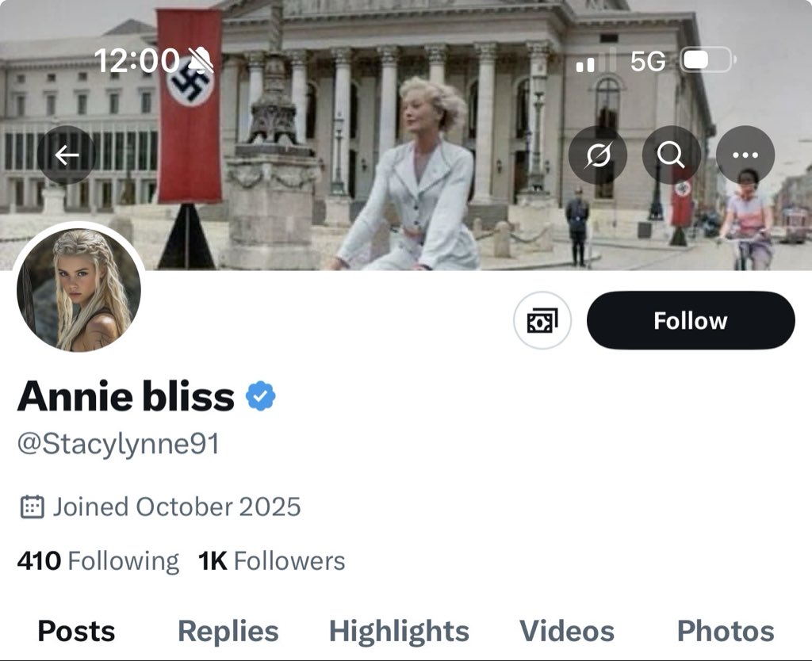This screenshot has width=812, height=661.
Task: Switch to the Highlights tab
Action: coord(399,632)
